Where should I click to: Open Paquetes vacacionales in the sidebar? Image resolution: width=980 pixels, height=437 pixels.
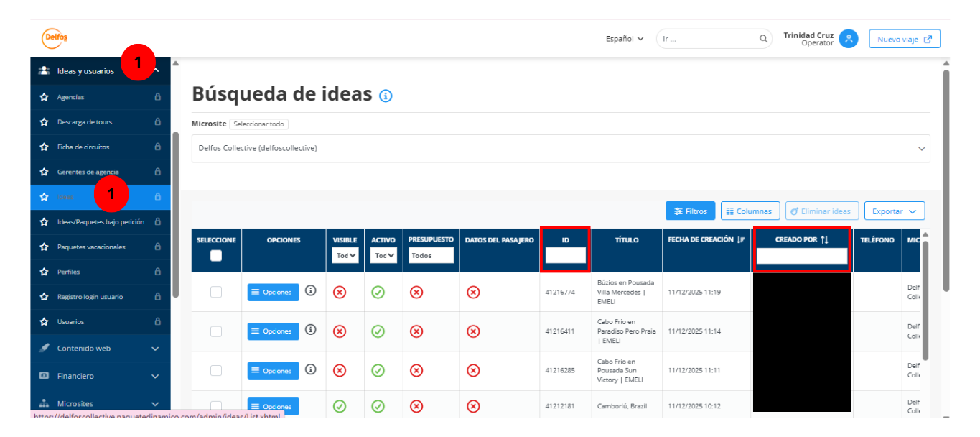pyautogui.click(x=91, y=247)
